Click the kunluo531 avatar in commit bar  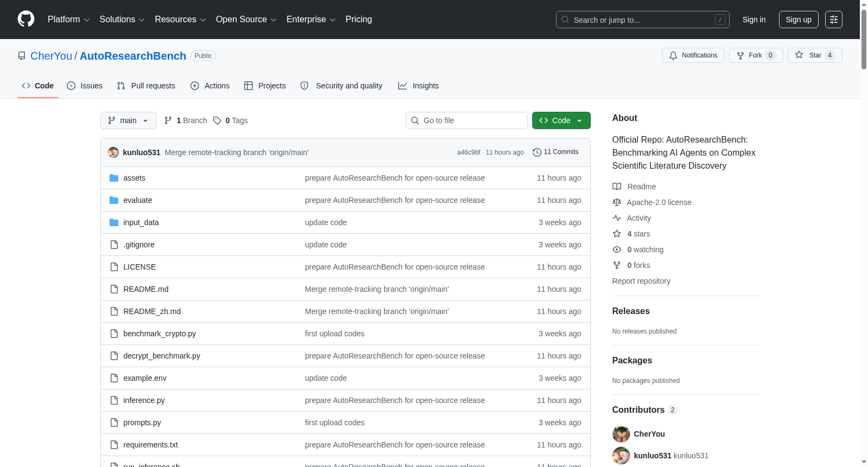coord(113,152)
